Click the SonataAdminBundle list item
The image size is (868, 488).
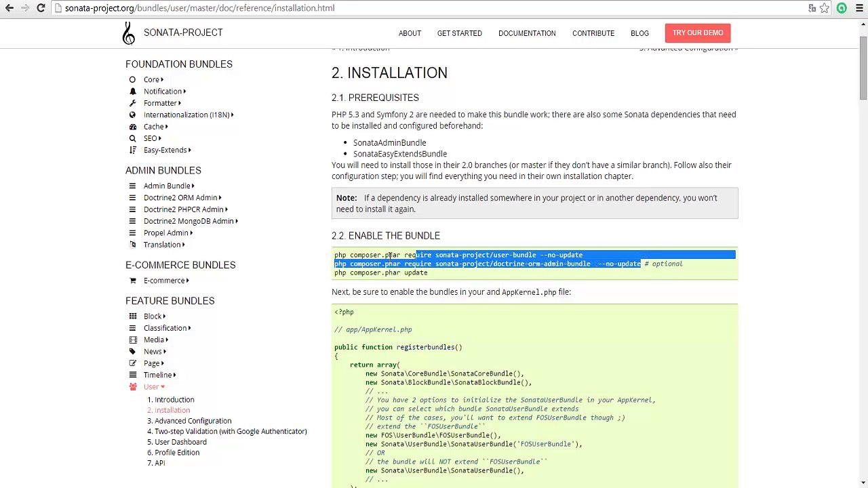[x=389, y=142]
